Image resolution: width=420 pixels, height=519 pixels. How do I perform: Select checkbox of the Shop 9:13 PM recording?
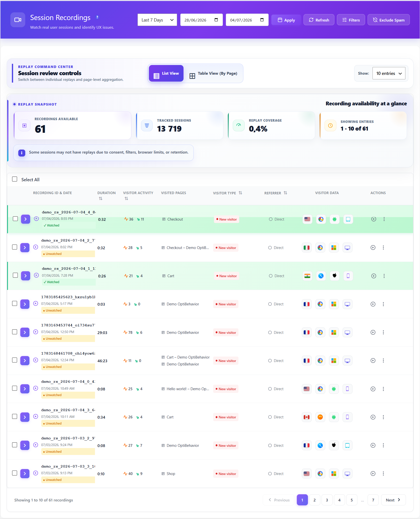point(15,473)
